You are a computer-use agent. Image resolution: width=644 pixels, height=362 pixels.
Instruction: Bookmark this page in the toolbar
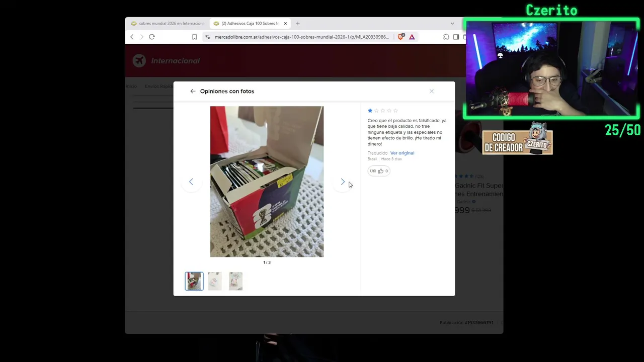click(x=194, y=37)
